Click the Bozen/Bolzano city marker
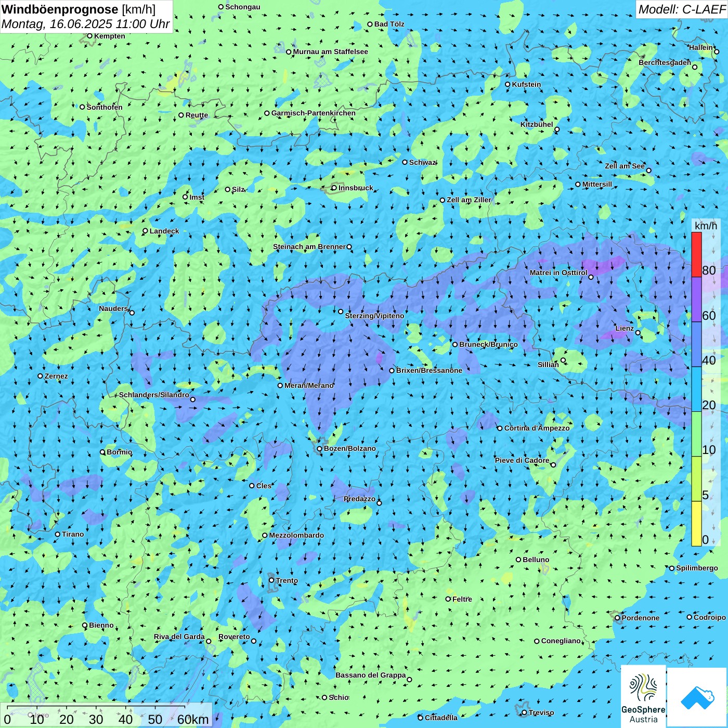Viewport: 728px width, 728px height. point(320,448)
